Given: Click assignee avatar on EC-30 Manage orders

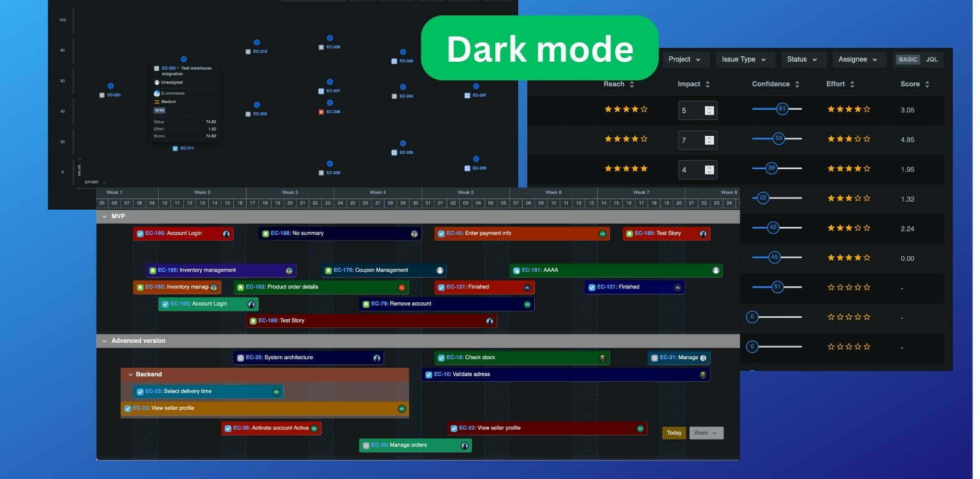Looking at the screenshot, I should click(x=464, y=446).
